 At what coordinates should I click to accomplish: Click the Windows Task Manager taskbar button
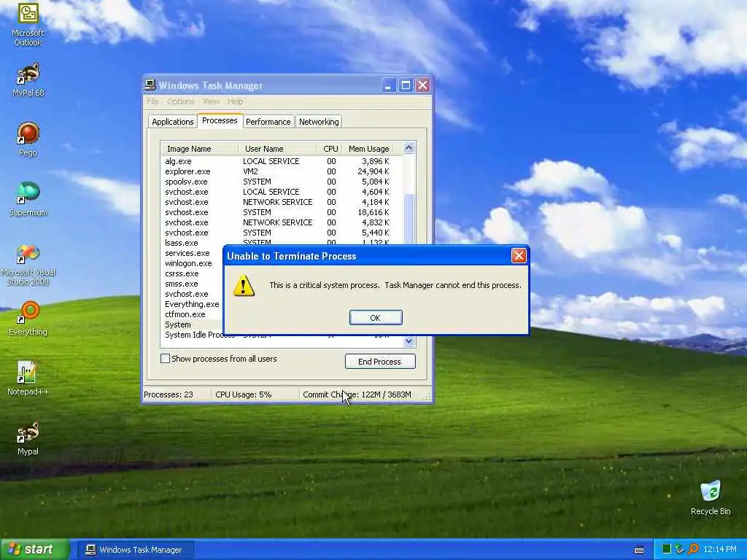point(135,550)
